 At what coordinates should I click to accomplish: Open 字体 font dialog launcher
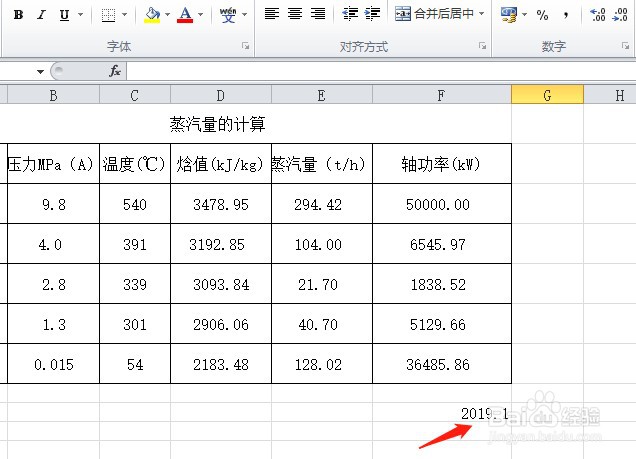[x=245, y=46]
